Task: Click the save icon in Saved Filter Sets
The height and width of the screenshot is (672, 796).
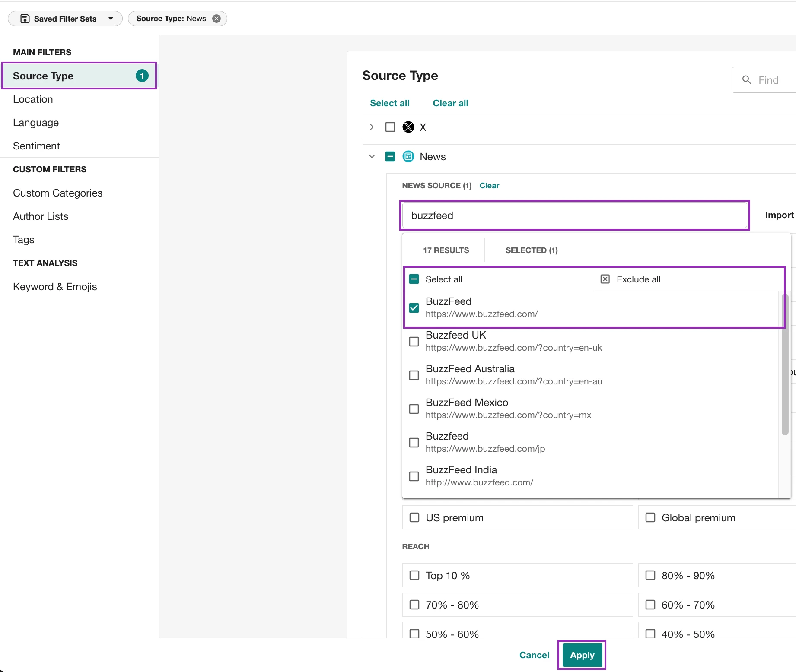Action: click(25, 19)
